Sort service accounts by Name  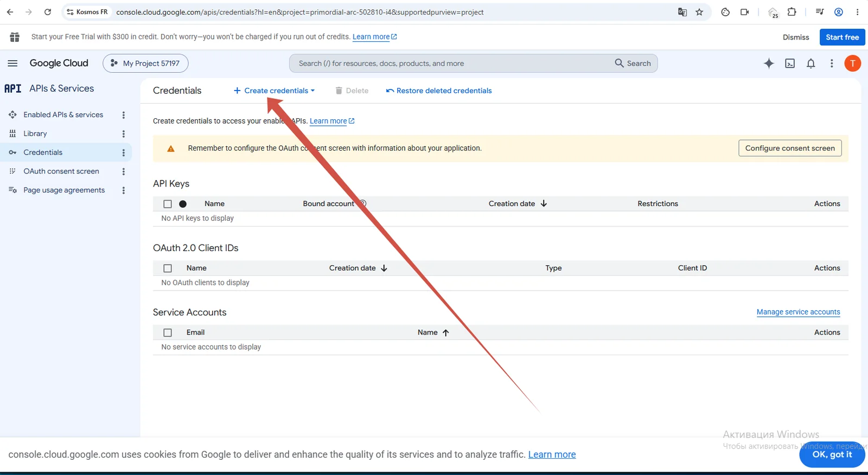[x=433, y=332]
